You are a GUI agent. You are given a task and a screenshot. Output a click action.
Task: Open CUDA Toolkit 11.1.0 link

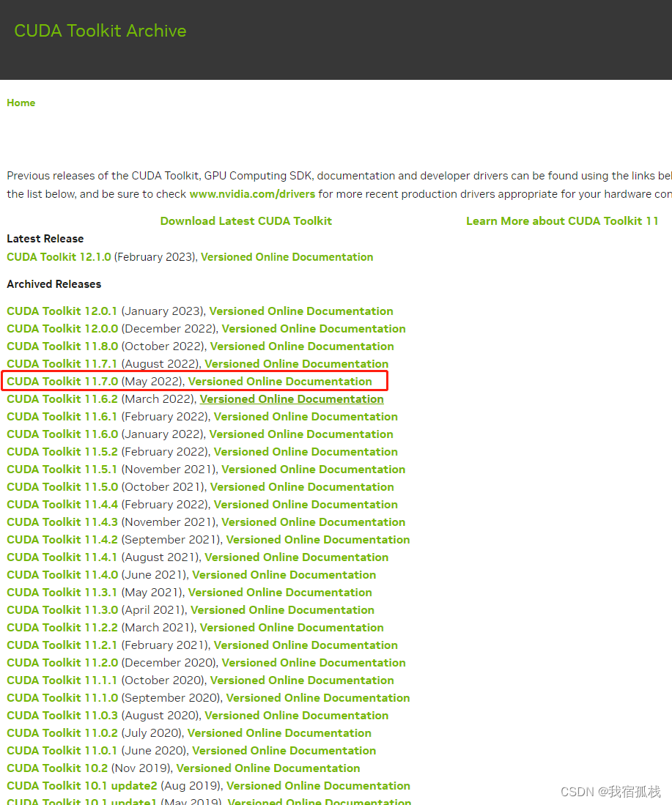(x=62, y=698)
